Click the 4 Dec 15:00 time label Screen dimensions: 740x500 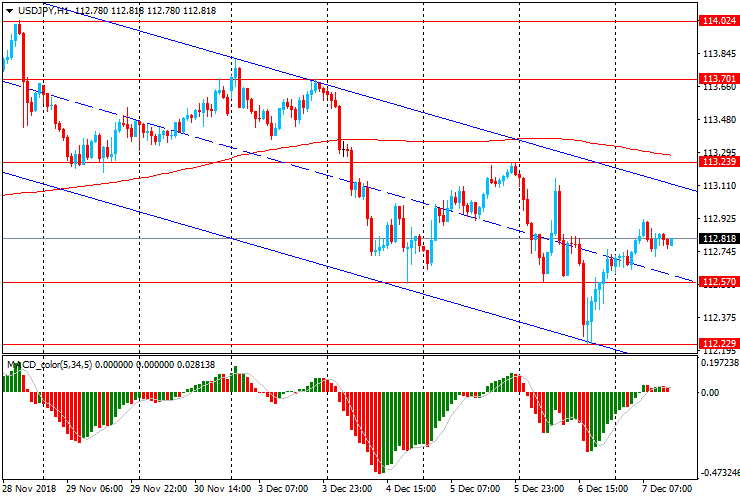tap(411, 488)
